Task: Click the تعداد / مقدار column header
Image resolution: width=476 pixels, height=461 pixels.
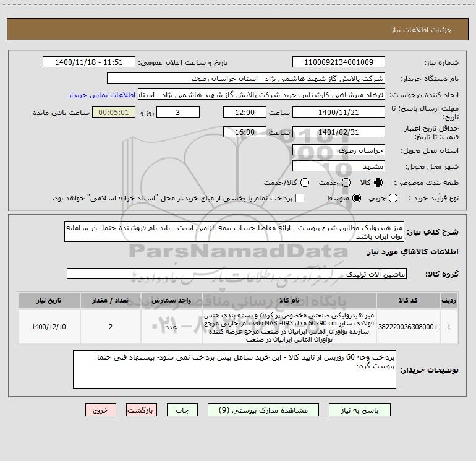Action: [111, 300]
